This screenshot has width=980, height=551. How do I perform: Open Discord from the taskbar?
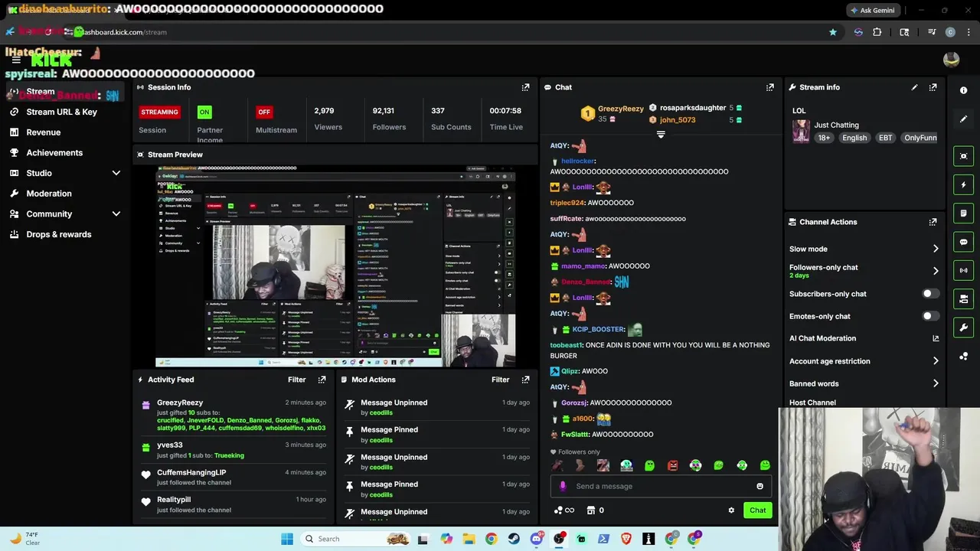[537, 539]
